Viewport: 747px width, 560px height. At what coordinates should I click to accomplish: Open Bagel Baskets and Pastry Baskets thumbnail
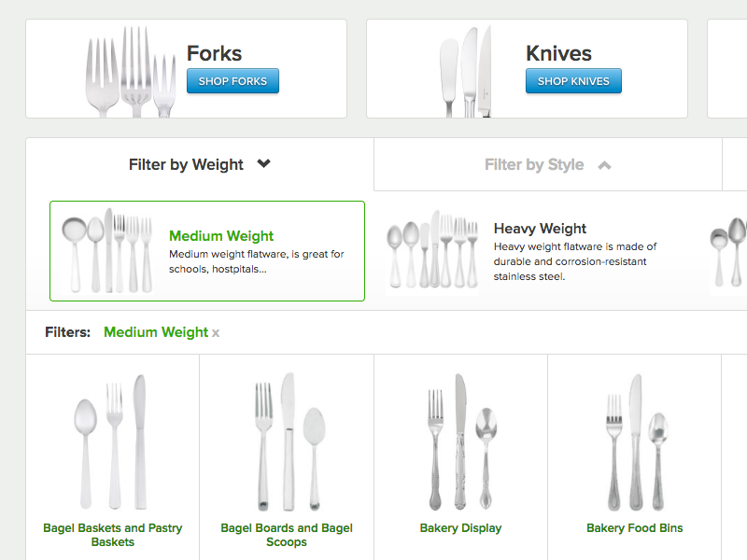click(112, 441)
